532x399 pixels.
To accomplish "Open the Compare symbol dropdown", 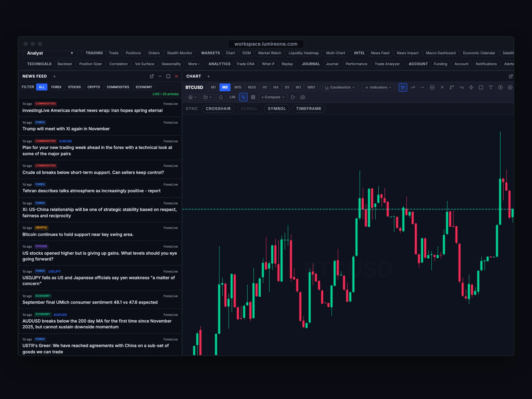I will [x=273, y=97].
